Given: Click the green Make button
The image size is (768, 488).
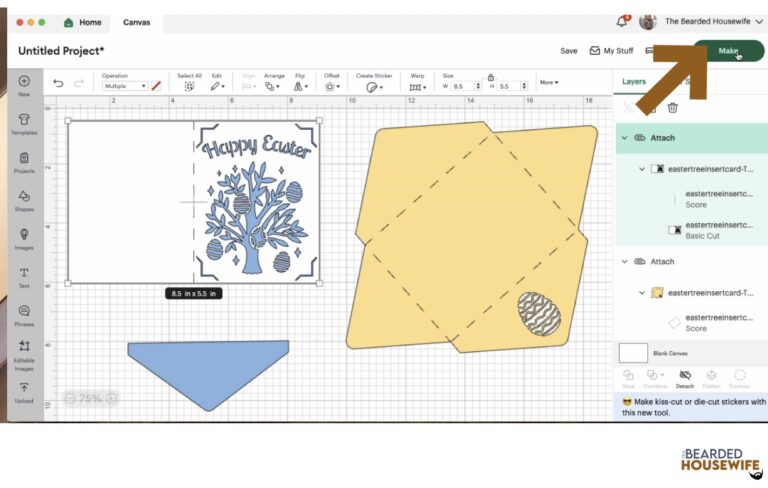Looking at the screenshot, I should tap(728, 51).
